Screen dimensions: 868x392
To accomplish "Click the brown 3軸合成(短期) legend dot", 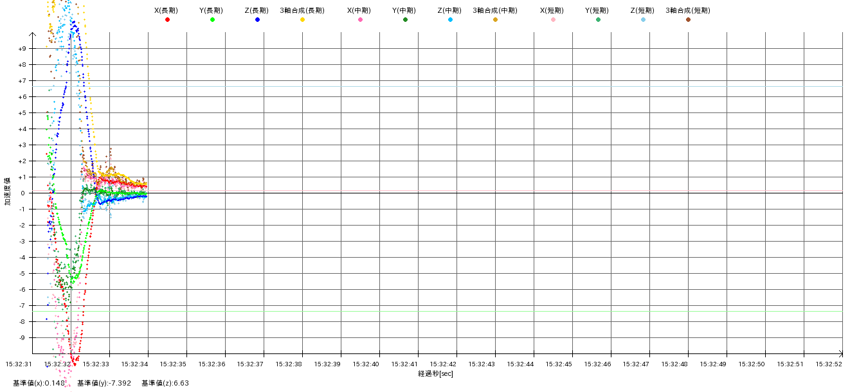I will pyautogui.click(x=688, y=20).
